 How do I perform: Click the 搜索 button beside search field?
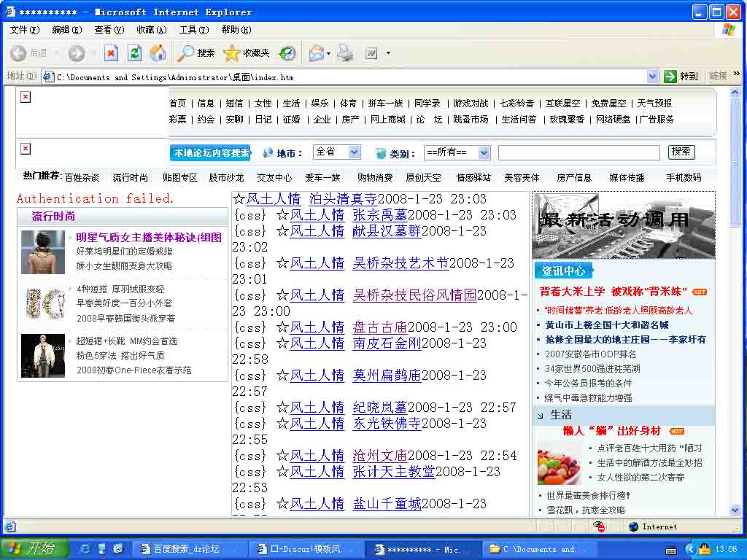click(x=681, y=152)
